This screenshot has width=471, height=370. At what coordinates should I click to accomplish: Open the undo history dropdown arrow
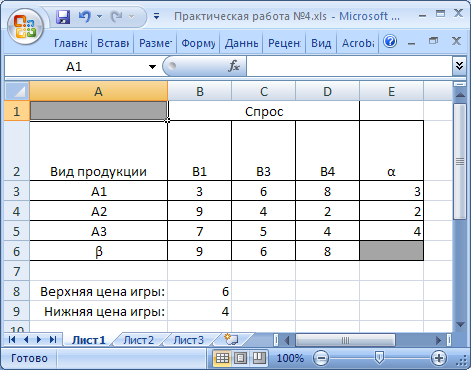(x=99, y=16)
